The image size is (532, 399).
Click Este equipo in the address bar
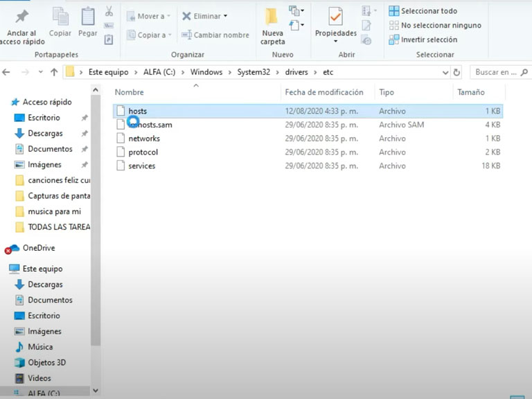[x=108, y=72]
